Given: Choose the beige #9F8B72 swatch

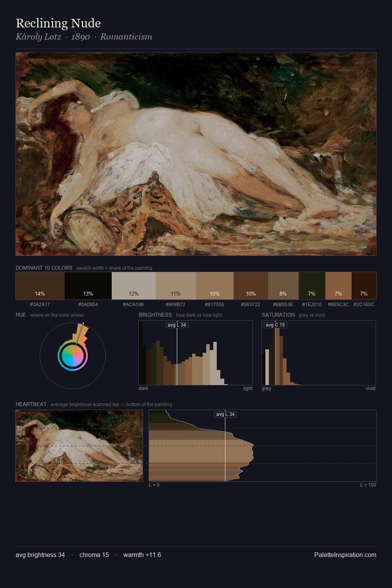Looking at the screenshot, I should point(176,286).
